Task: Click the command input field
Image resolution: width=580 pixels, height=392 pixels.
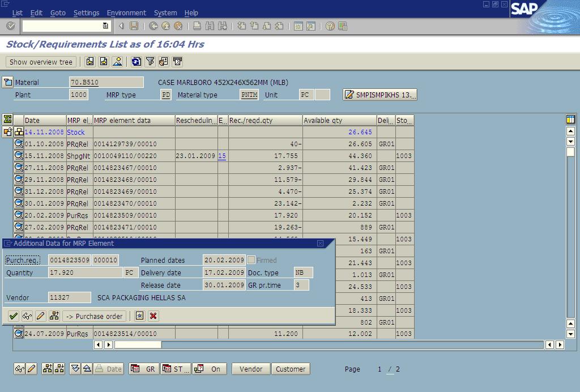Action: (62, 26)
